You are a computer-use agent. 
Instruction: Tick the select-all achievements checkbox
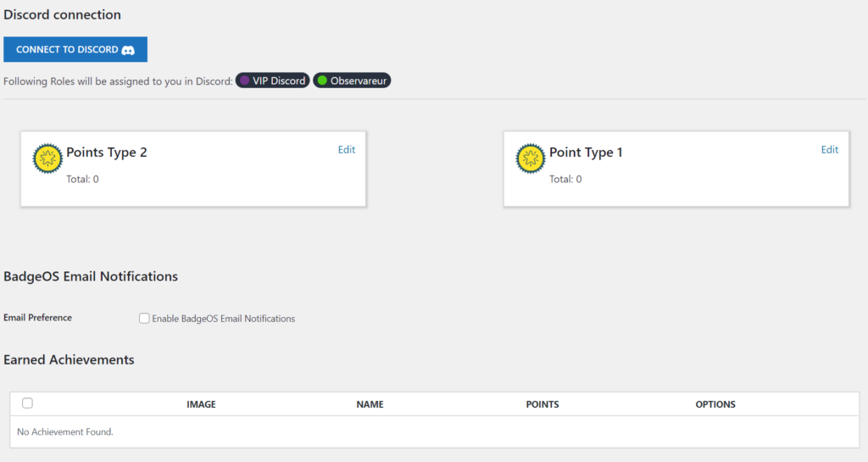tap(27, 403)
